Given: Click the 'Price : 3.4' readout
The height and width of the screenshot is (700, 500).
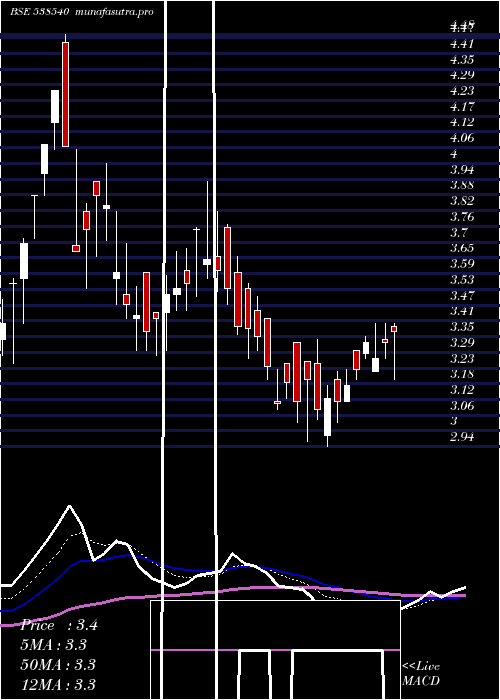Looking at the screenshot, I should click(x=58, y=625).
